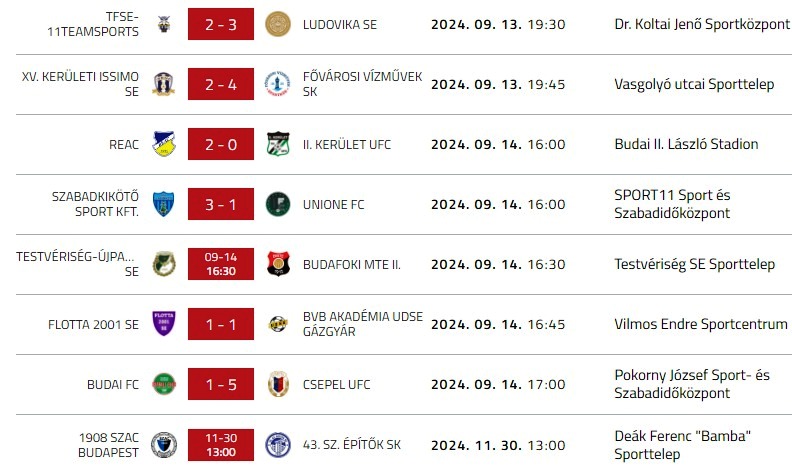View the 1 - 5 Budai FC result

pos(221,384)
